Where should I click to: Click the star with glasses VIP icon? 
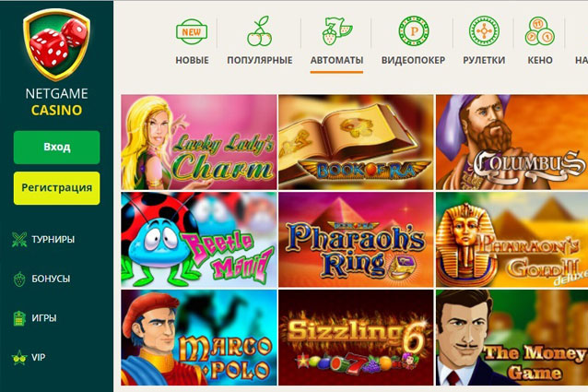19,358
